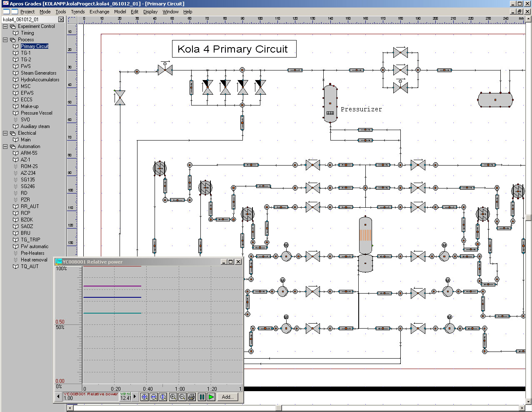Viewport: 532px width, 412px height.
Task: Print the Relative power trend
Action: (192, 397)
